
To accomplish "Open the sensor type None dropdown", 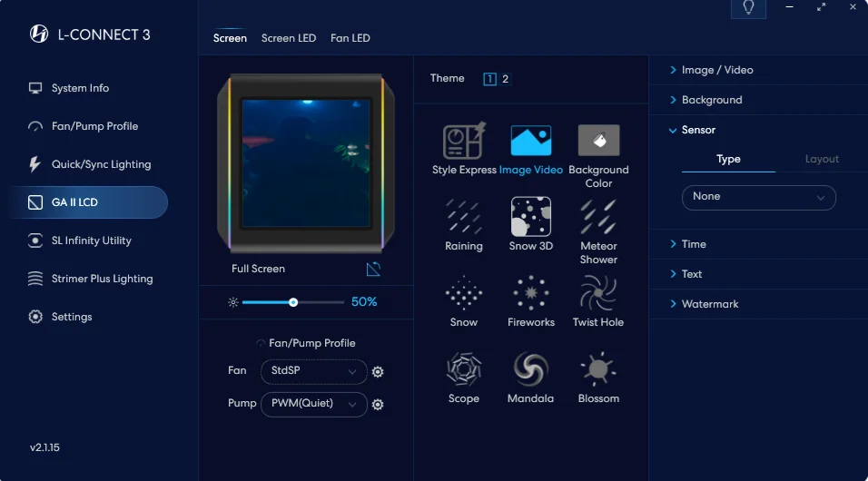I will [758, 198].
